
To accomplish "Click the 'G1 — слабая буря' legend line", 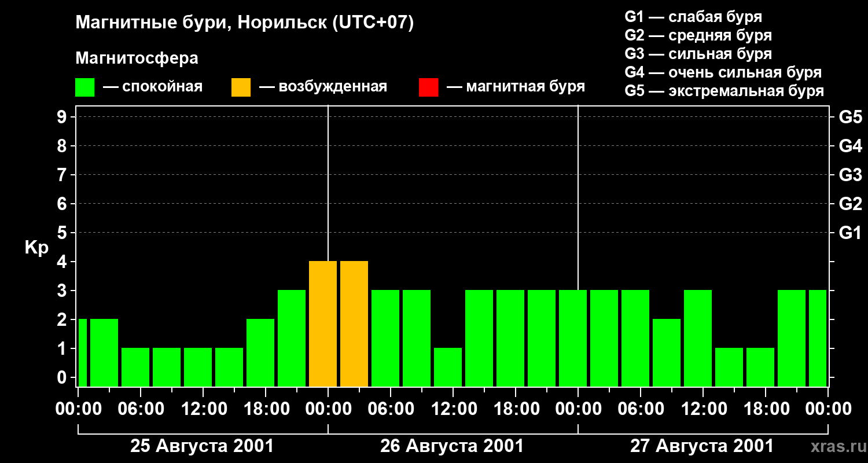I will pyautogui.click(x=693, y=17).
